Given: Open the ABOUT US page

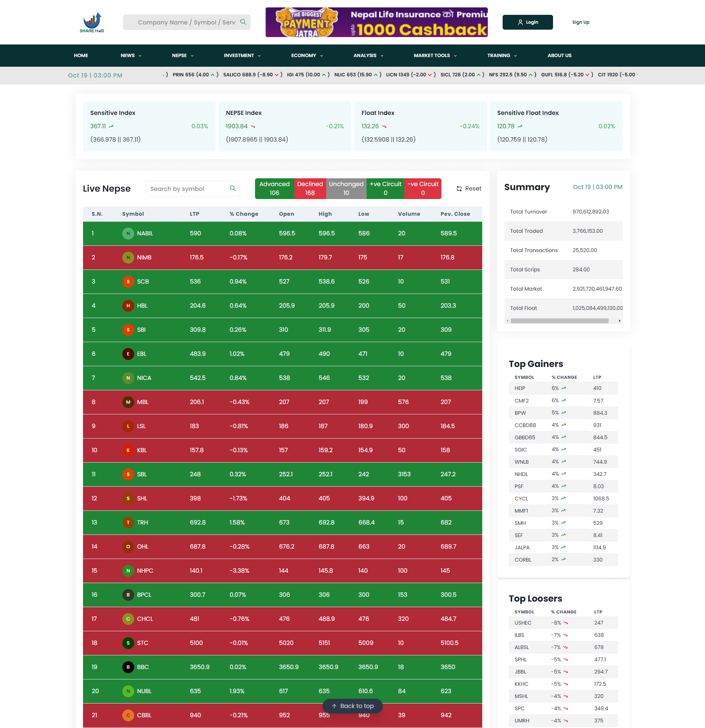Looking at the screenshot, I should tap(559, 55).
